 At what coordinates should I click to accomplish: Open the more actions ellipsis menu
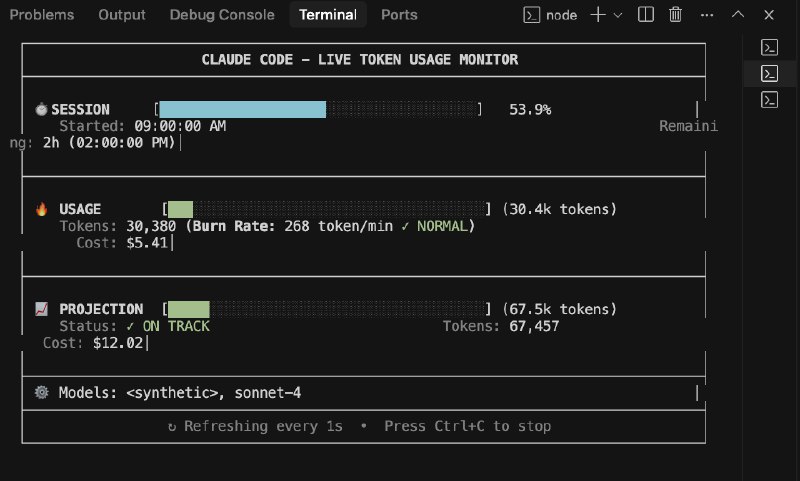(x=707, y=15)
